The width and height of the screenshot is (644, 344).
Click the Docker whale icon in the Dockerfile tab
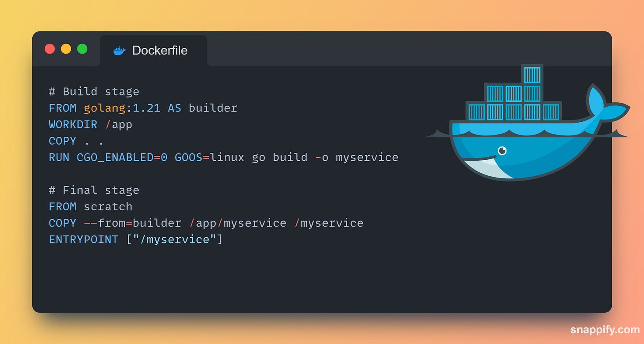(x=119, y=51)
